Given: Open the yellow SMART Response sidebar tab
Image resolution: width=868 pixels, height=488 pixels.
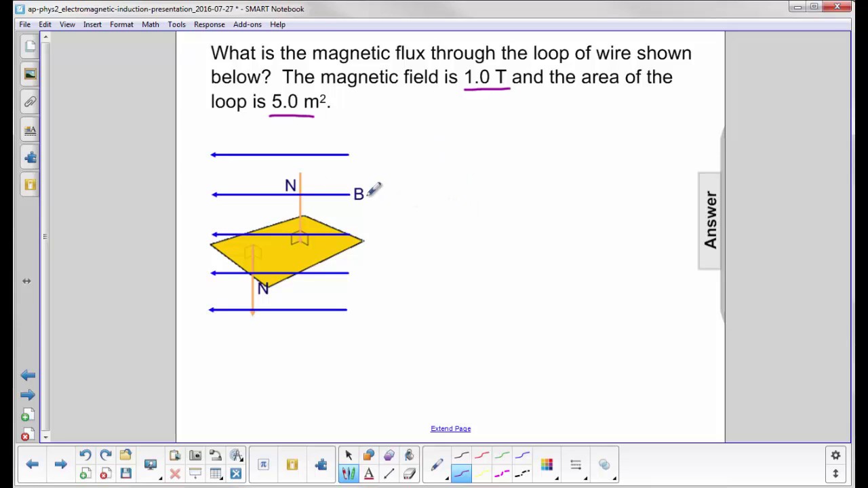Looking at the screenshot, I should [30, 184].
